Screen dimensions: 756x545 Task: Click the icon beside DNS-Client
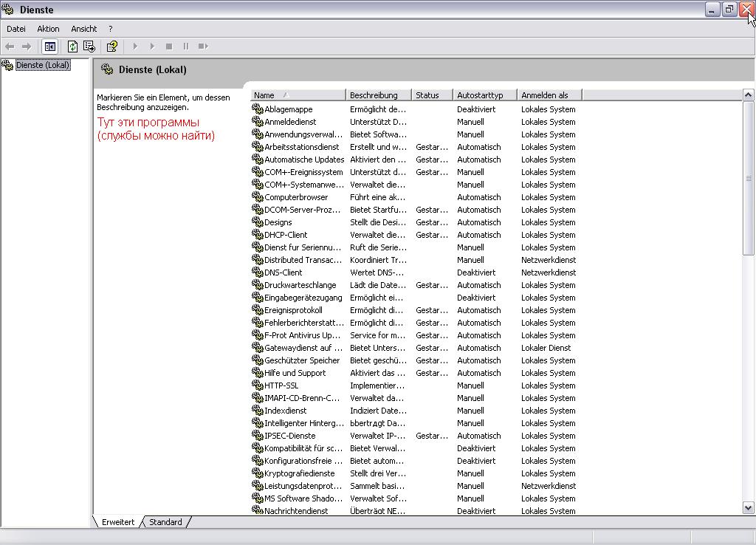click(258, 272)
